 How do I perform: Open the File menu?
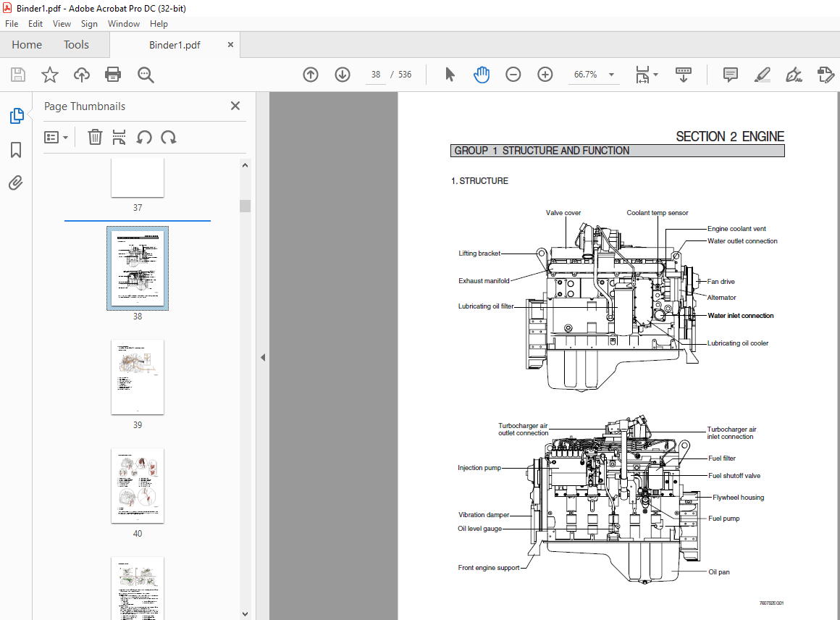click(12, 24)
